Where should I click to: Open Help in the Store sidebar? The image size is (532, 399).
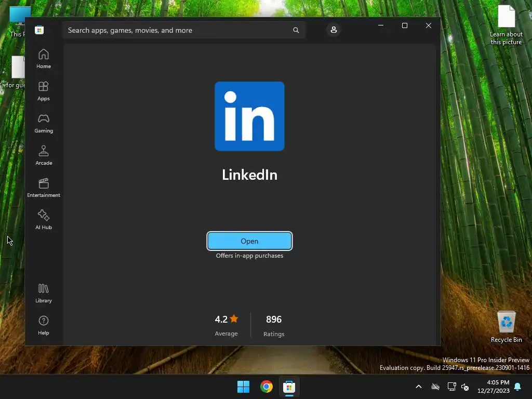[44, 326]
